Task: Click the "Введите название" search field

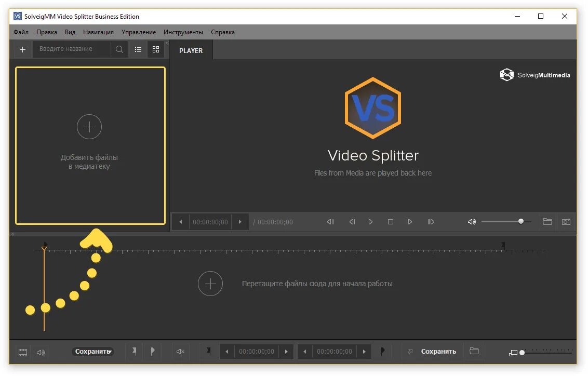Action: pos(72,49)
